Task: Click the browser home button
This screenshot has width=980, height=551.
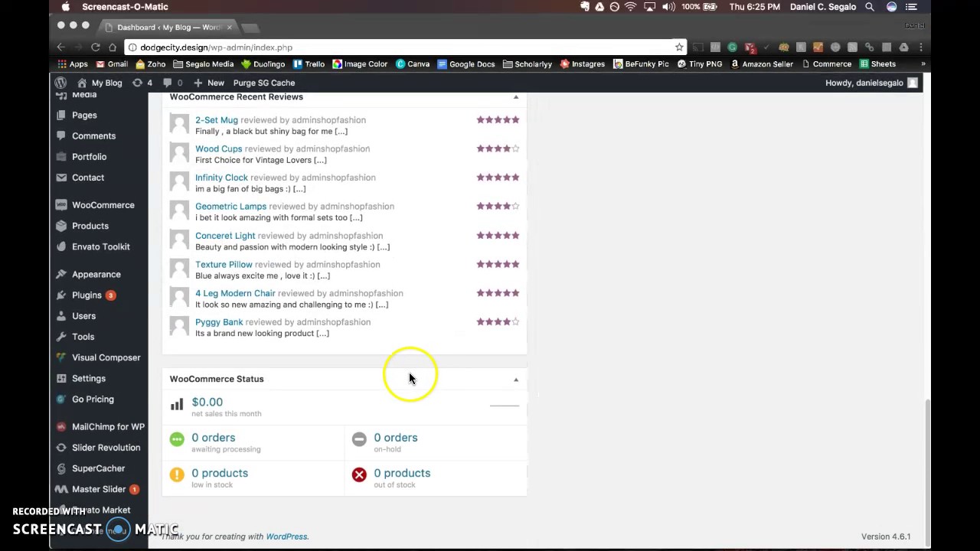Action: click(x=113, y=47)
